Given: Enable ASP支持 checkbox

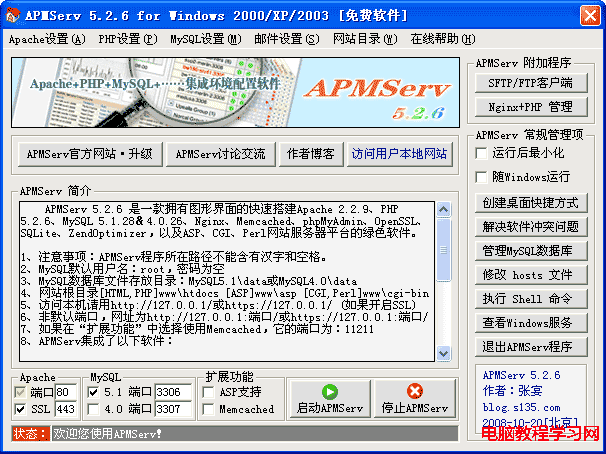Looking at the screenshot, I should 208,393.
